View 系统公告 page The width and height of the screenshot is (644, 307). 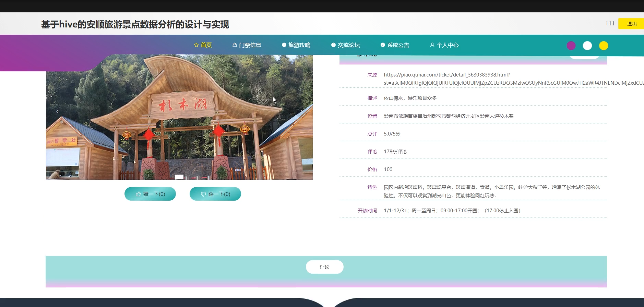click(x=395, y=45)
